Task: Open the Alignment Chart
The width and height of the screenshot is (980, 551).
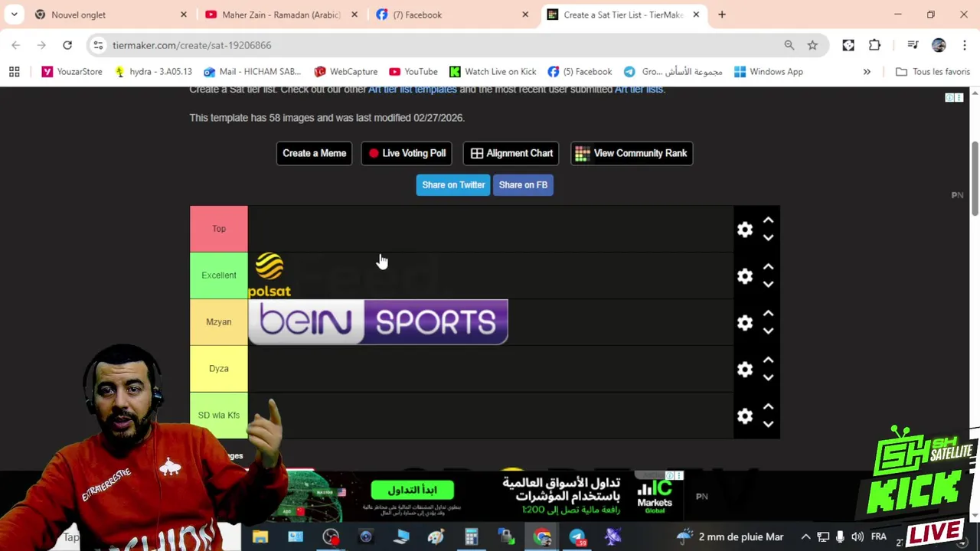Action: tap(511, 153)
